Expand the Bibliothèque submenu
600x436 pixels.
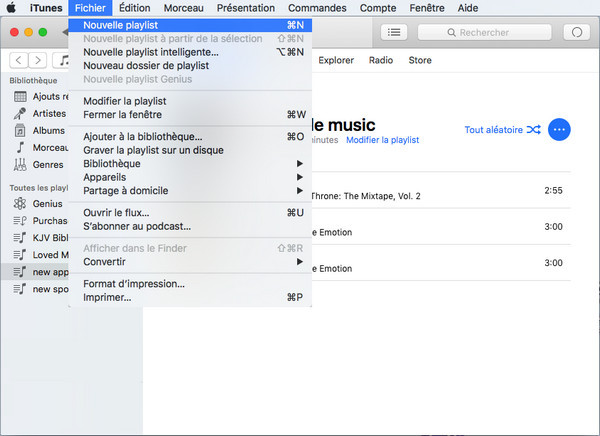click(190, 163)
